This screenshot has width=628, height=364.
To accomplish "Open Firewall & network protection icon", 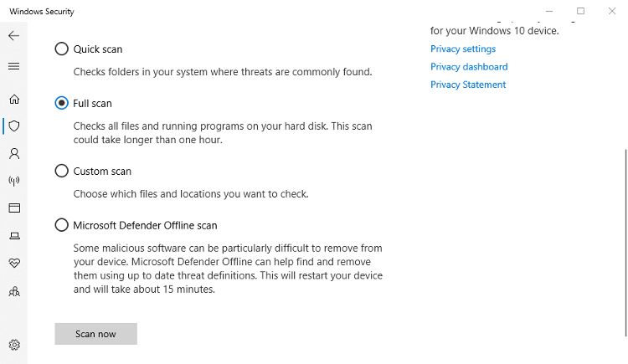I will pyautogui.click(x=13, y=181).
